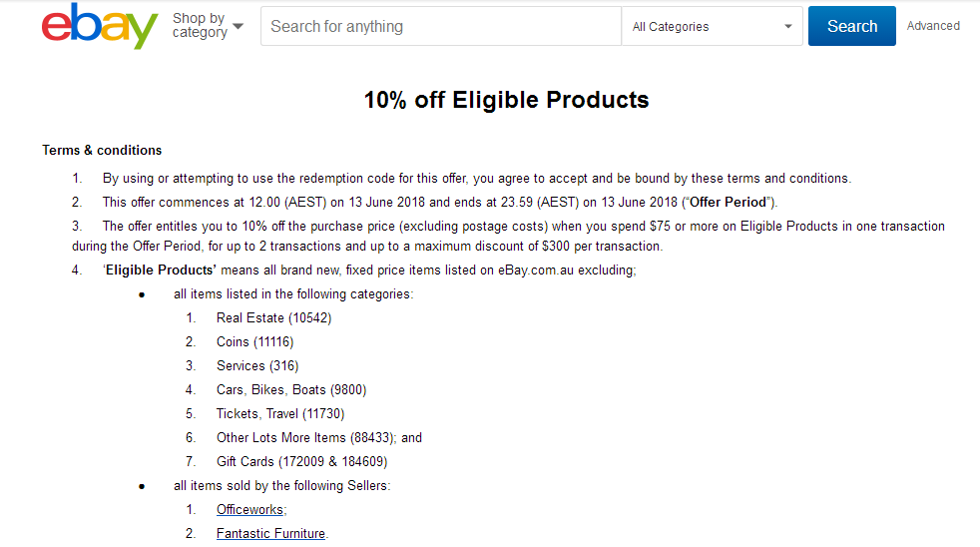This screenshot has height=547, width=980.
Task: Click the Cars, Bikes, Boats (9800) entry
Action: [x=291, y=389]
